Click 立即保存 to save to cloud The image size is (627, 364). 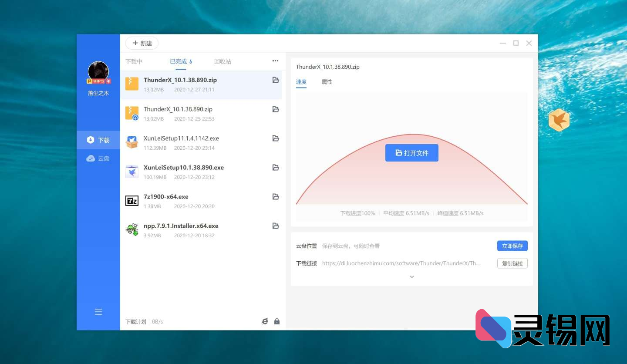512,246
